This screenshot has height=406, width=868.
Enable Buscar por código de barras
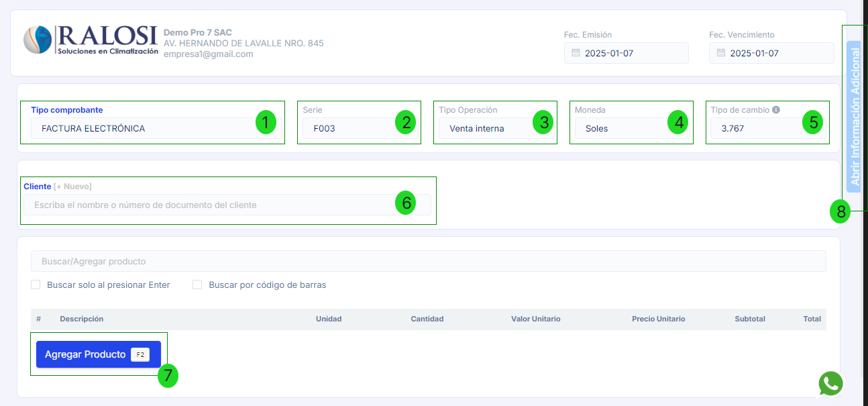coord(197,285)
